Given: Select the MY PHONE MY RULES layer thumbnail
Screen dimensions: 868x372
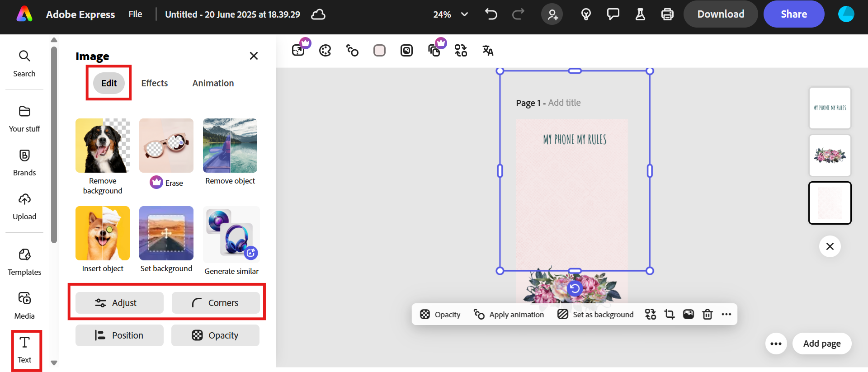Looking at the screenshot, I should click(830, 108).
